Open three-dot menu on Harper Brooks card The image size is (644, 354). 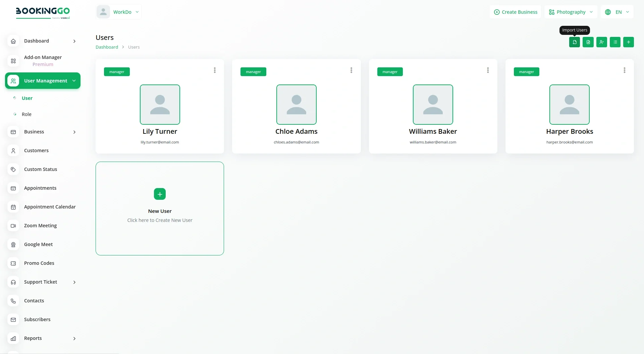pos(624,70)
